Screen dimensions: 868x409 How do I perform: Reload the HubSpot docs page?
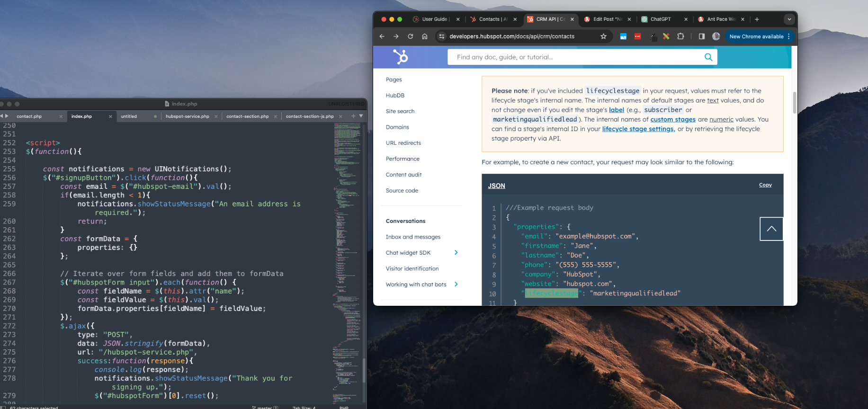coord(411,36)
